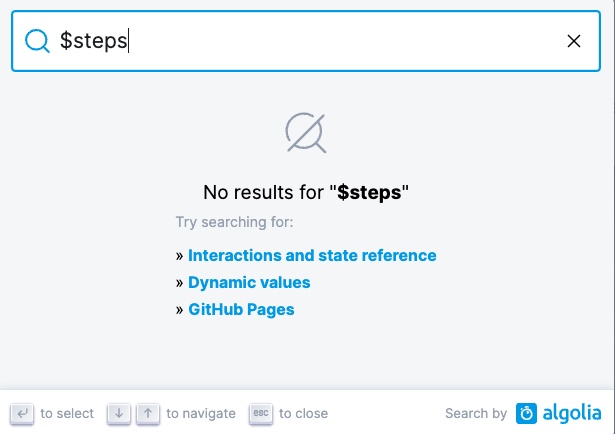The height and width of the screenshot is (434, 615).
Task: Click the "to navigate" footer label
Action: 201,413
